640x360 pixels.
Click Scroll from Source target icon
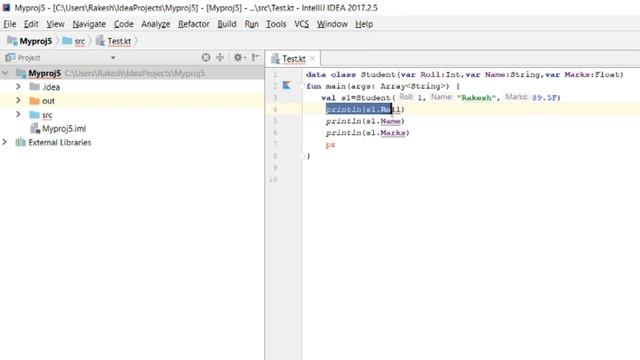[x=206, y=58]
